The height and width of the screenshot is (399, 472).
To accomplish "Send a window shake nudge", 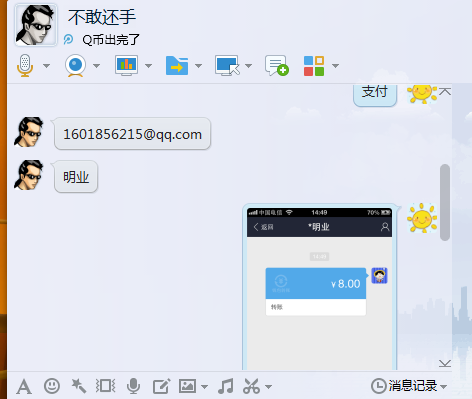I will [x=106, y=386].
